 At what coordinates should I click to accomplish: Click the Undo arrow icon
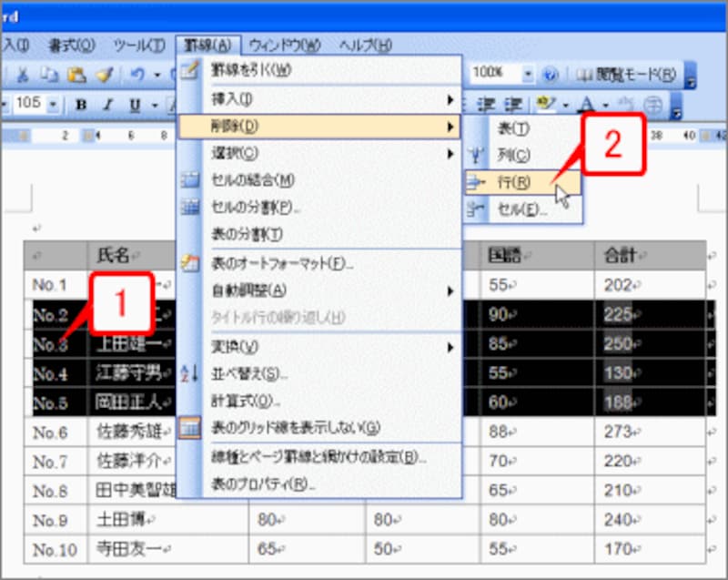[137, 75]
